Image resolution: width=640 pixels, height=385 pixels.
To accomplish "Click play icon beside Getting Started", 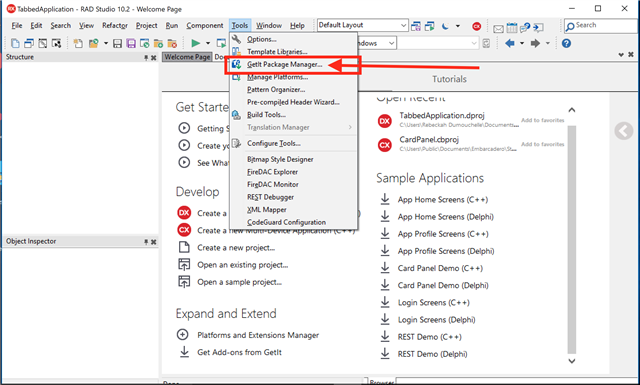I will coord(184,128).
